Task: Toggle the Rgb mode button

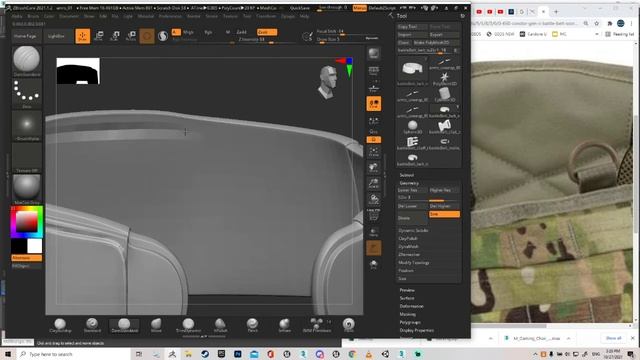Action: [208, 32]
